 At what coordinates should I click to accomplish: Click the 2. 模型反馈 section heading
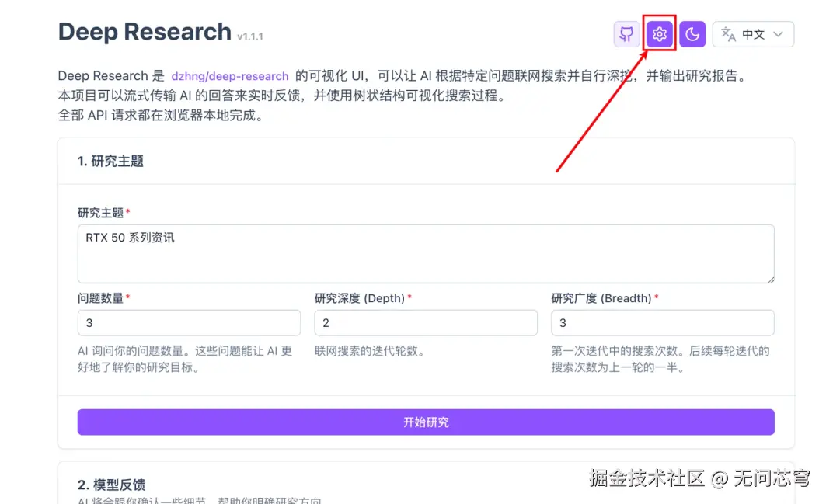pyautogui.click(x=112, y=485)
